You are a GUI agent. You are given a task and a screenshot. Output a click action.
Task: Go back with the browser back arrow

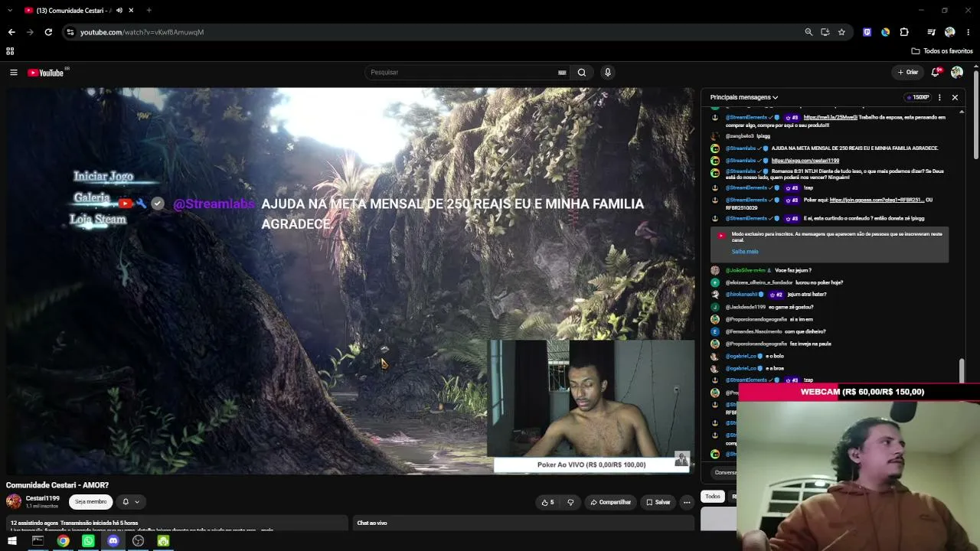tap(11, 32)
